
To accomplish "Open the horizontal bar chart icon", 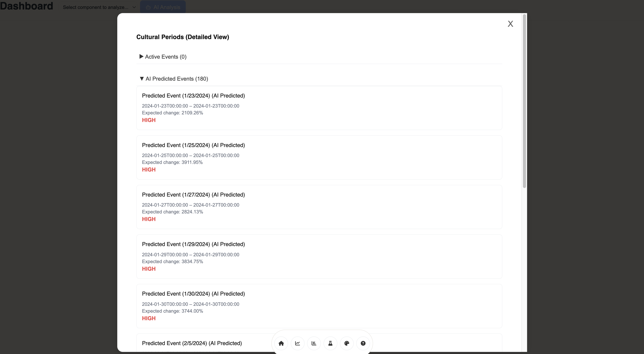I will click(x=314, y=343).
